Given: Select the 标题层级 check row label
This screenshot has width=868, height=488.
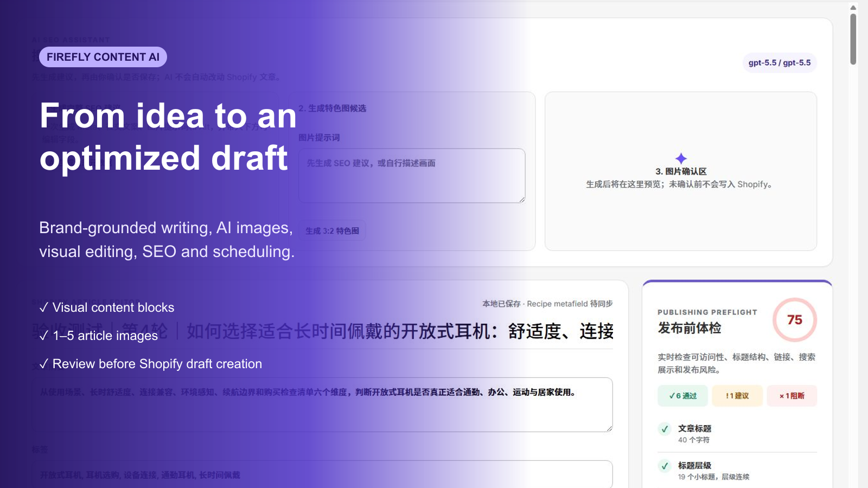Looking at the screenshot, I should tap(694, 465).
